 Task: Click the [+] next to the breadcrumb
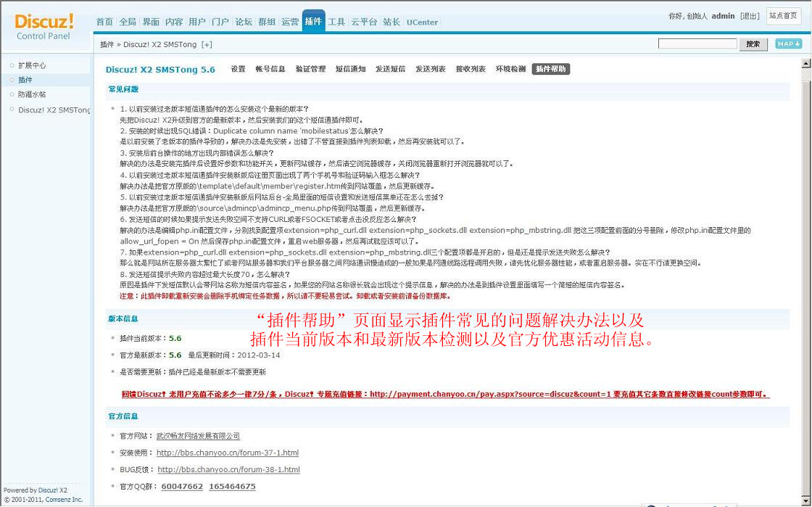pyautogui.click(x=207, y=44)
